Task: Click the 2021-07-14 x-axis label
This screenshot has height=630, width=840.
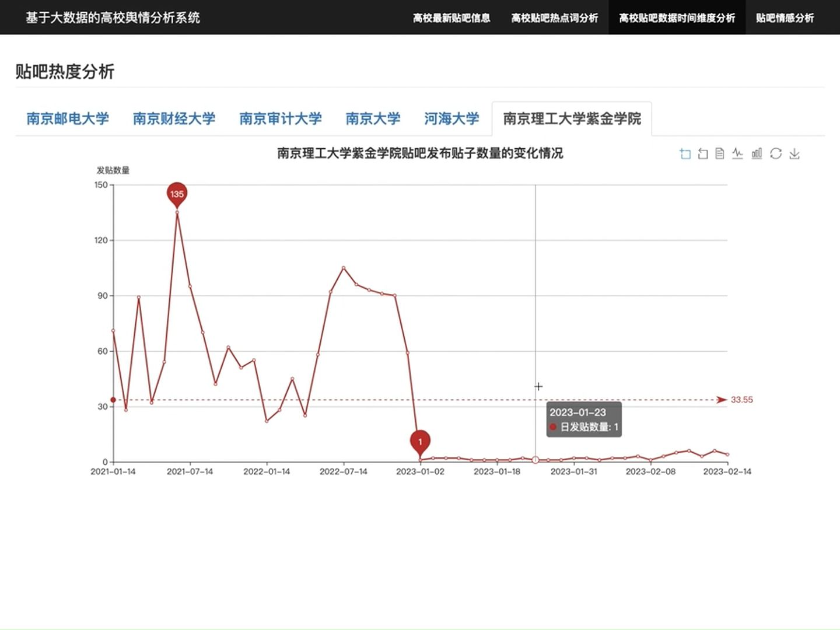Action: click(x=190, y=471)
